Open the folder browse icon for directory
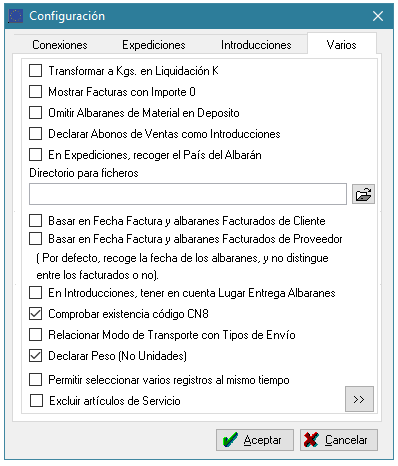Viewport: 398px width, 466px height. click(363, 194)
